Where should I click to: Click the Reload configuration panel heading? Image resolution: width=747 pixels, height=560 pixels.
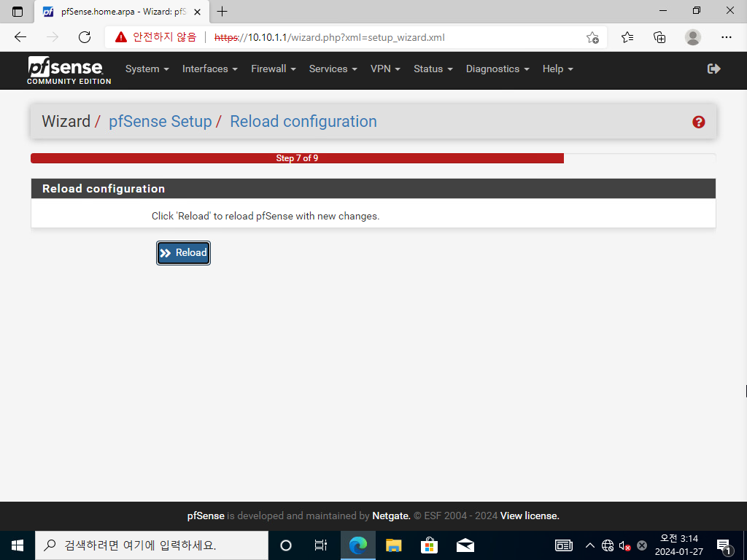pyautogui.click(x=104, y=189)
